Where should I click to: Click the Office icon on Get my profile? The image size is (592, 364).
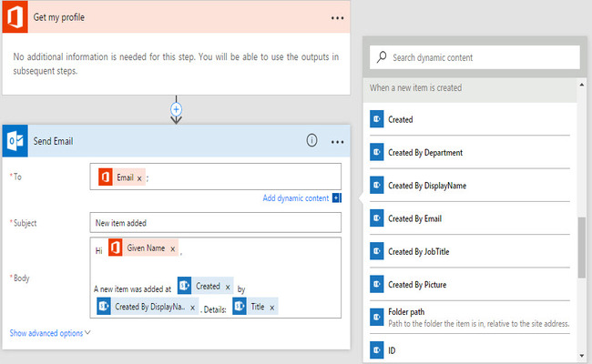[16, 18]
